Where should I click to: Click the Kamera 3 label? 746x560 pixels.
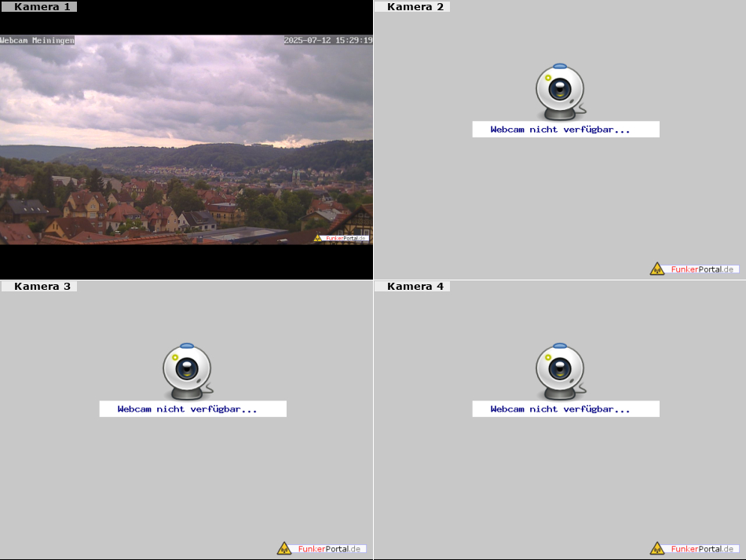(38, 287)
